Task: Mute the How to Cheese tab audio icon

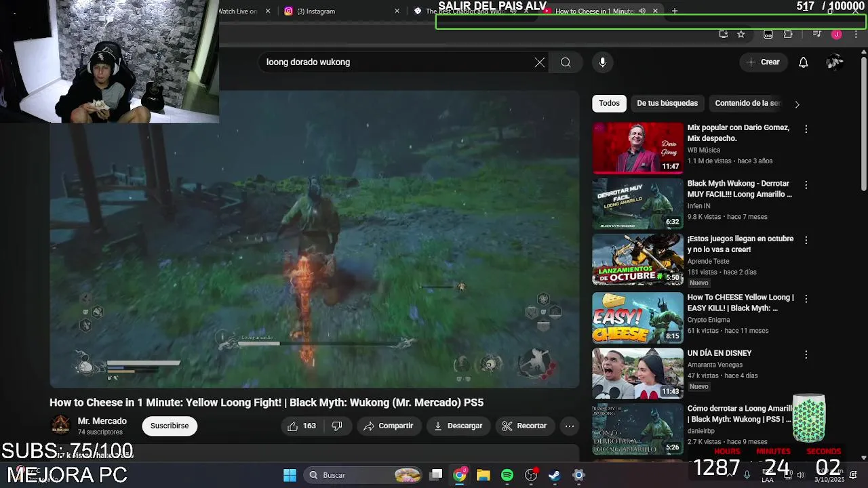Action: click(x=642, y=11)
